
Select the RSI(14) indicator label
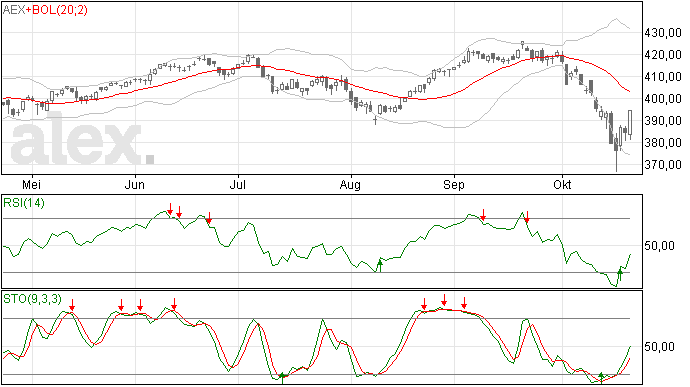tap(24, 203)
